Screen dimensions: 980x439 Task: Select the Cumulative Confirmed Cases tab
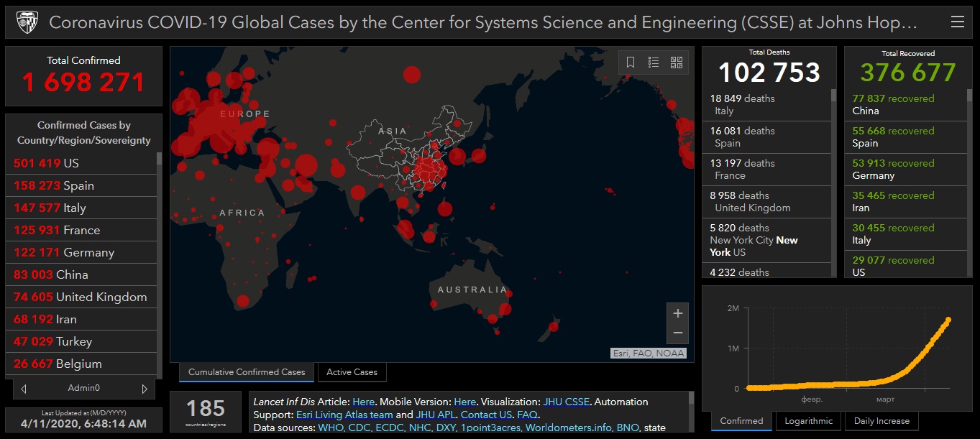coord(247,372)
